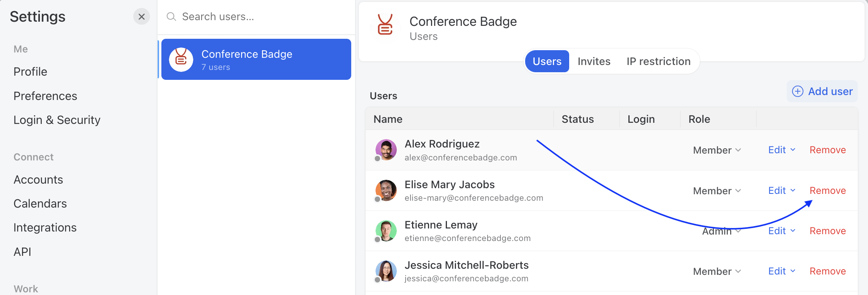Click the search magnifier icon
The height and width of the screenshot is (295, 868).
(x=171, y=17)
